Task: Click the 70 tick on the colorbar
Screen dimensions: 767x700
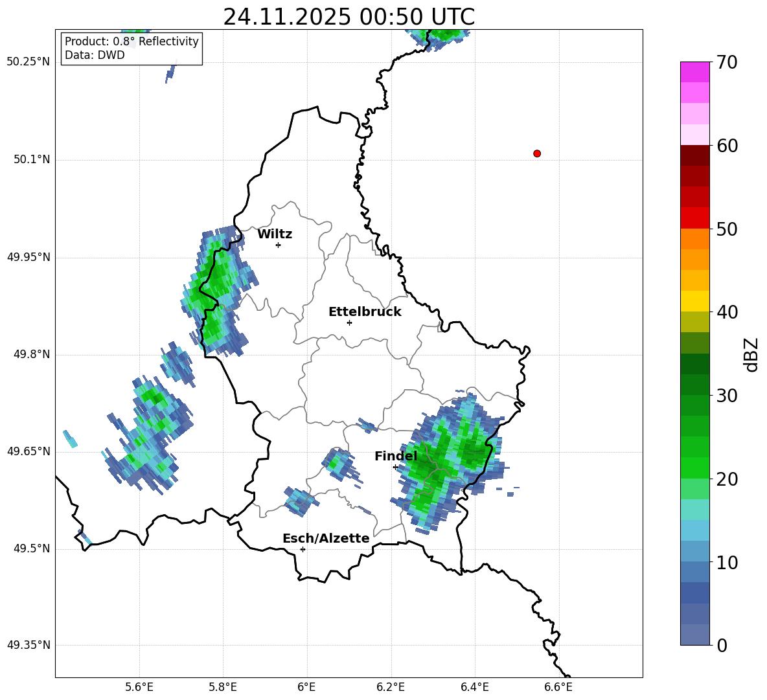Action: (726, 63)
